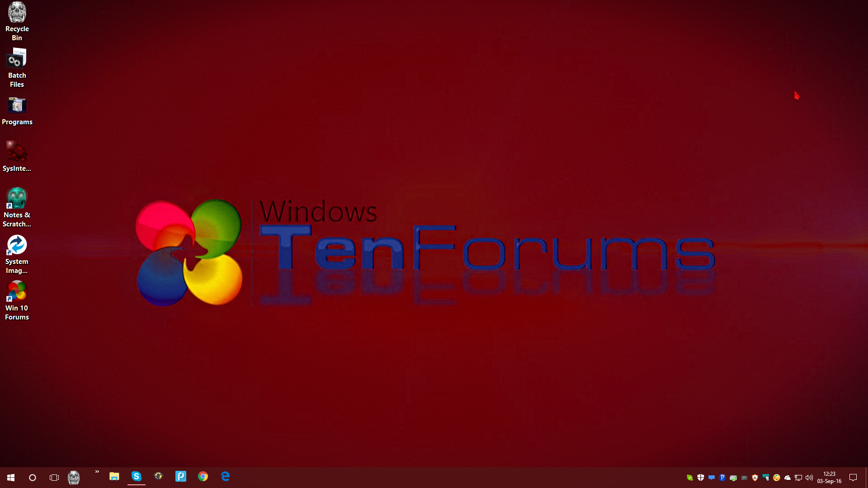Launch the Win 10 Forums shortcut
Screen dimensions: 868x488
(x=17, y=291)
